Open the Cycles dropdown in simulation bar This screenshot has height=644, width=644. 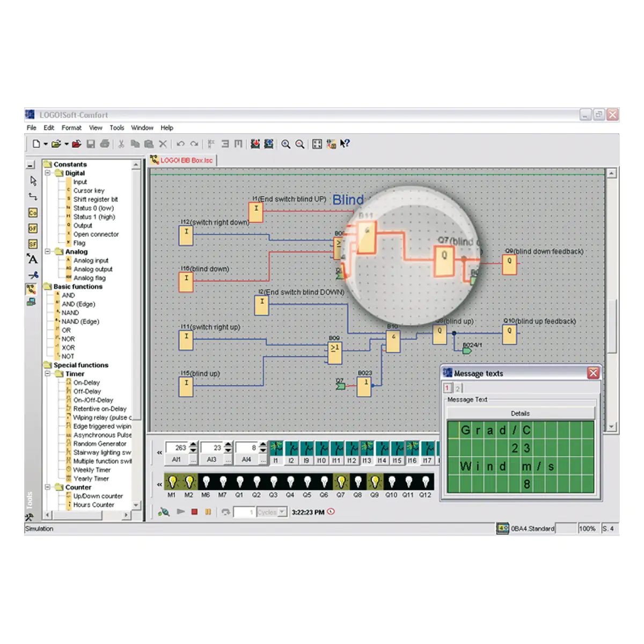282,512
